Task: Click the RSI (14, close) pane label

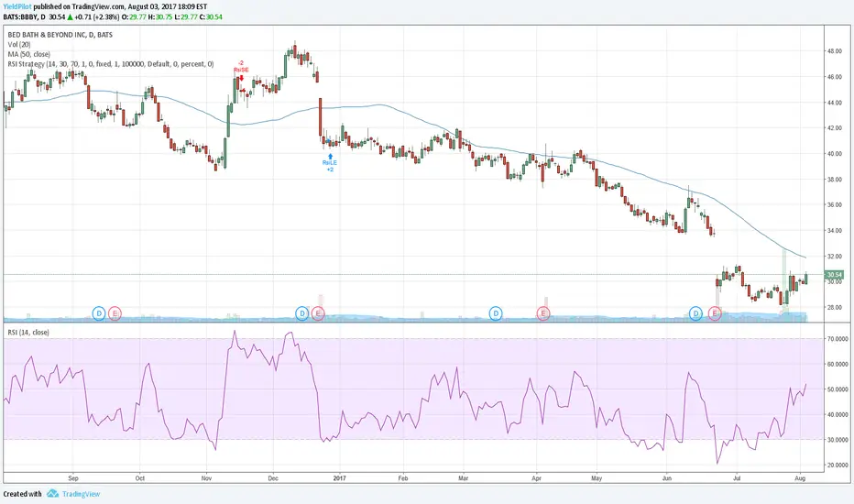Action: tap(28, 333)
